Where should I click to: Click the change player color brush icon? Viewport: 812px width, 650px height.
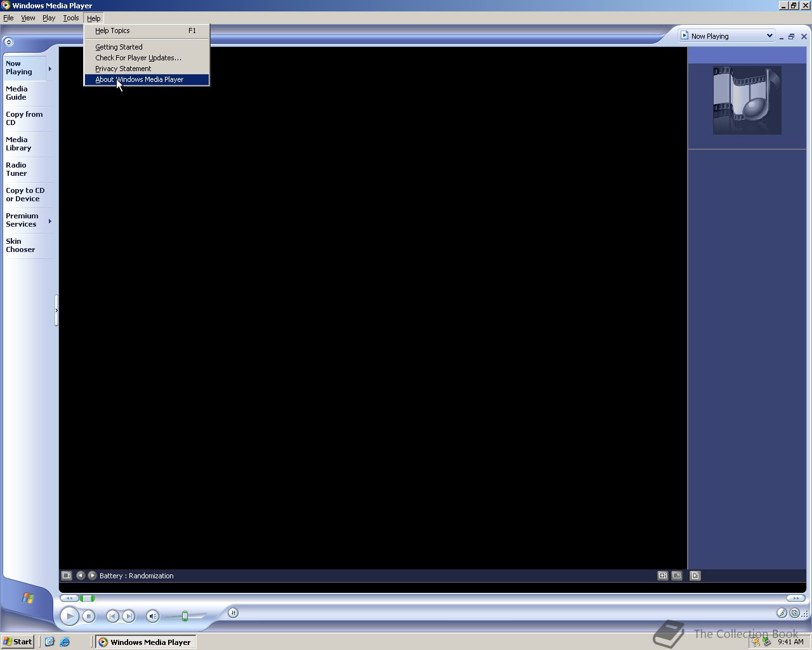coord(782,613)
